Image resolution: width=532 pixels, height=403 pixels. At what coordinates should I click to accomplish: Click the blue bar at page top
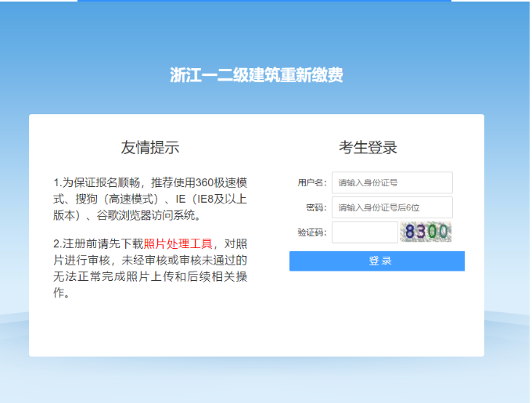(264, 1)
